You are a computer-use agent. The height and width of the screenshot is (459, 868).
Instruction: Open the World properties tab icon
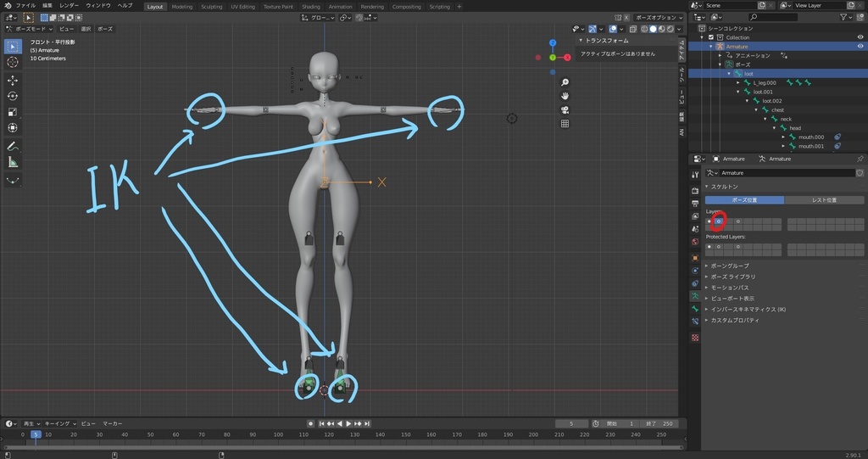click(x=695, y=242)
